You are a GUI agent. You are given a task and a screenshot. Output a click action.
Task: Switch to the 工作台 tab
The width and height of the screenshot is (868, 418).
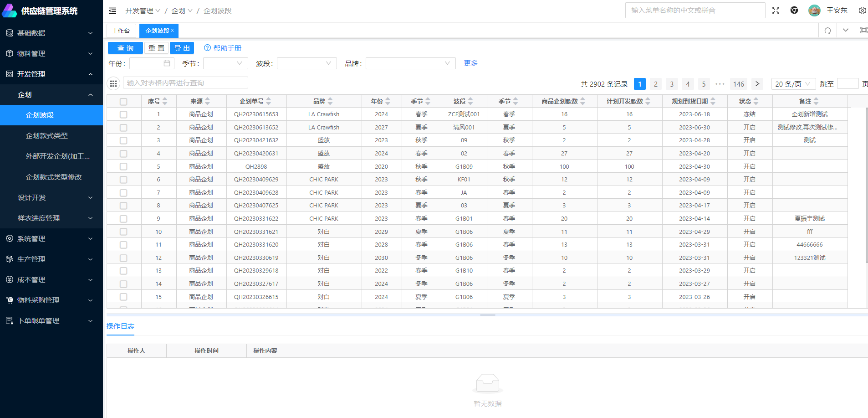(x=121, y=31)
